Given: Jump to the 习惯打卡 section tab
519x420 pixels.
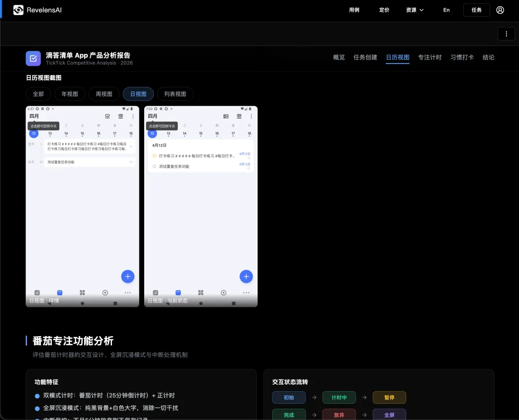Looking at the screenshot, I should click(462, 57).
